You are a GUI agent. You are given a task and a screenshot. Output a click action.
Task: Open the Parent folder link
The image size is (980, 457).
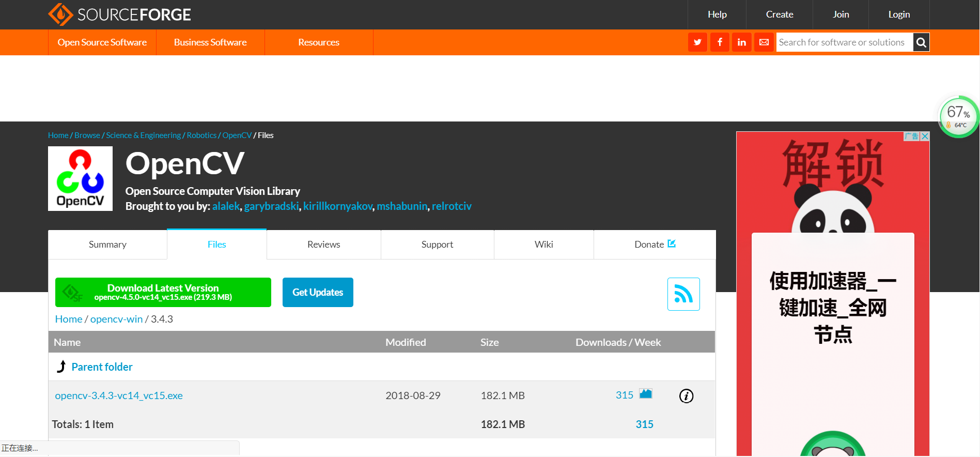tap(102, 367)
